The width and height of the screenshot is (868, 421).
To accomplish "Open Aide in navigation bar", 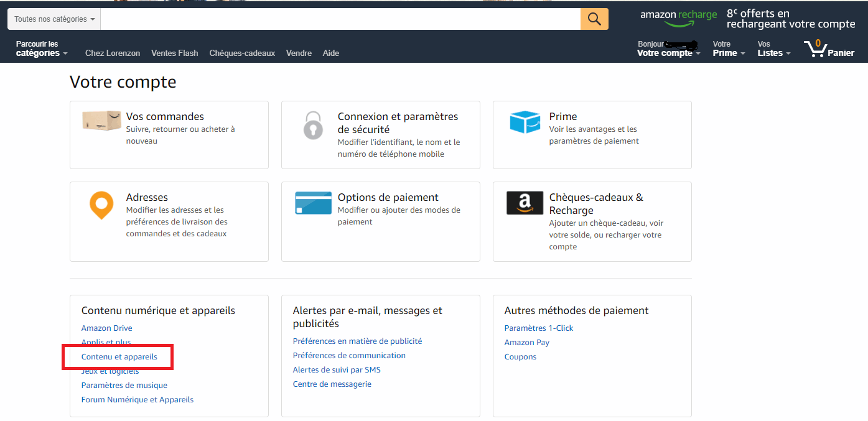I will [x=331, y=53].
